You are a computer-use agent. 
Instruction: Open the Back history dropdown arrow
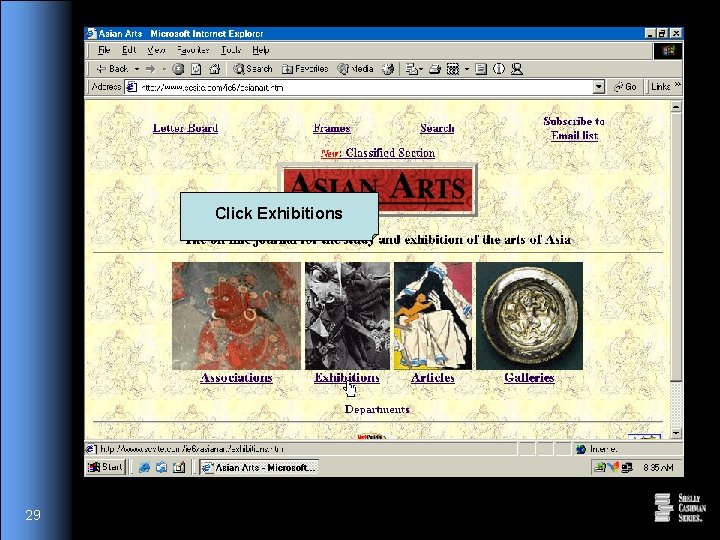(136, 69)
